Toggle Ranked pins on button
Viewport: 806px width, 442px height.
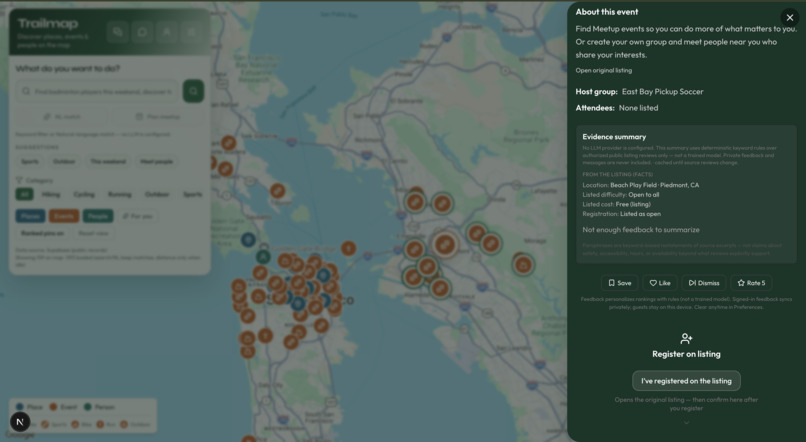click(43, 233)
